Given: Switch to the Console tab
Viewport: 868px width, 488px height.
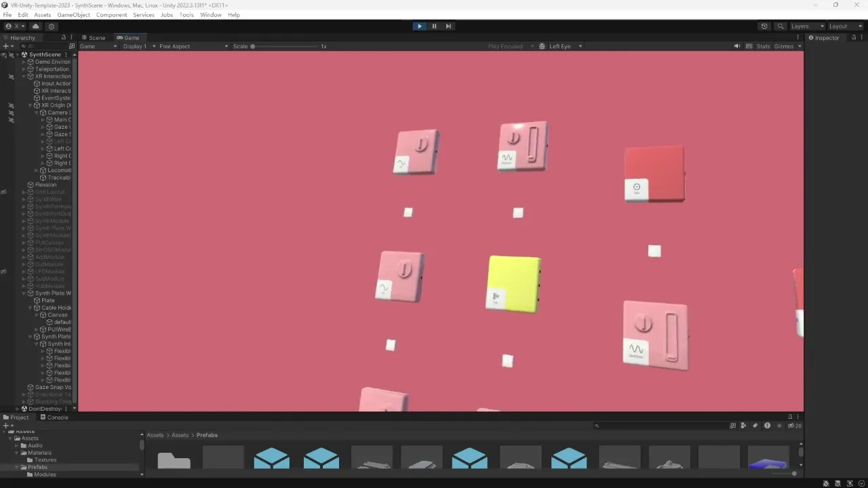Looking at the screenshot, I should coord(54,418).
